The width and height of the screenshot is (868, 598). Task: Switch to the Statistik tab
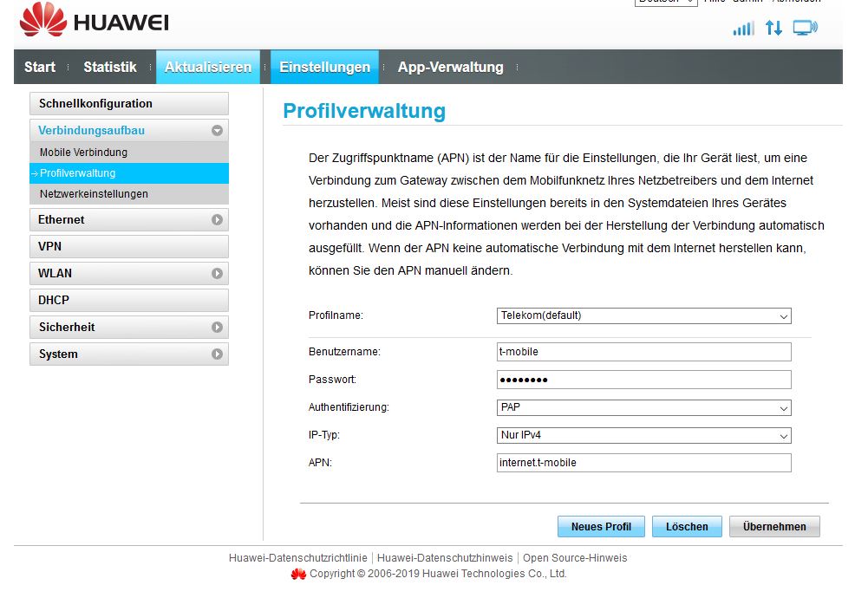(x=110, y=67)
